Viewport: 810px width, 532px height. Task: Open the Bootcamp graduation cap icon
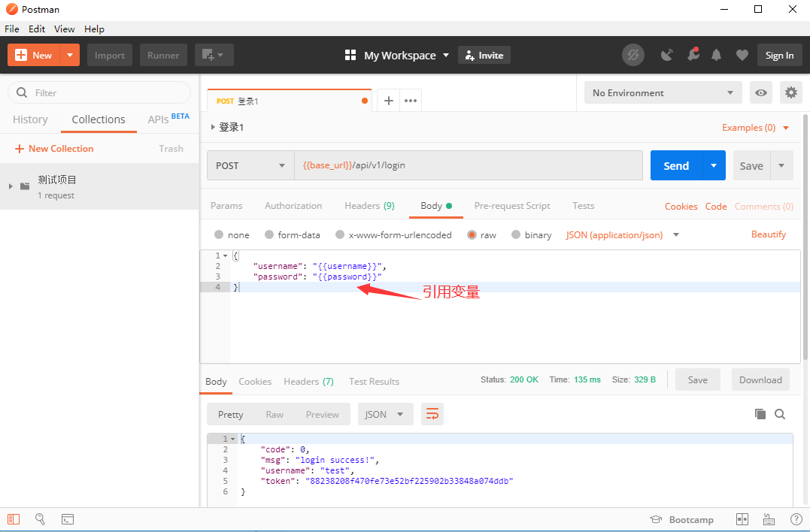pyautogui.click(x=656, y=520)
